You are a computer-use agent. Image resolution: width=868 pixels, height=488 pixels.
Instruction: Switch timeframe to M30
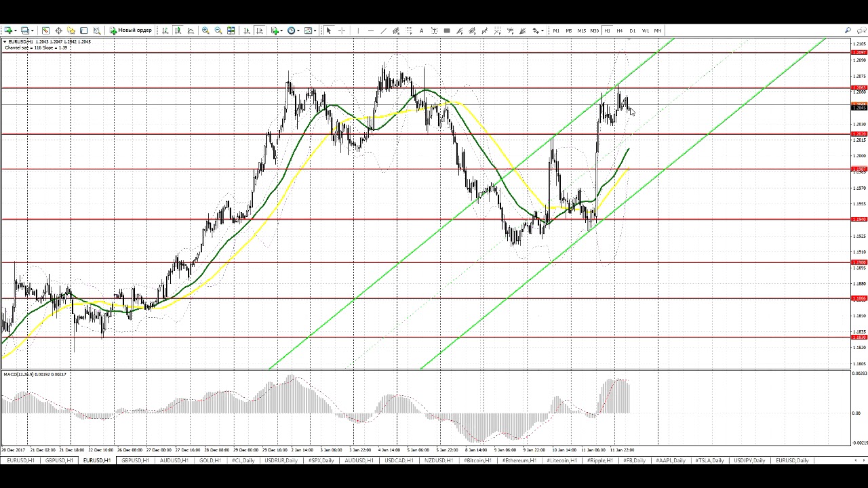[595, 30]
